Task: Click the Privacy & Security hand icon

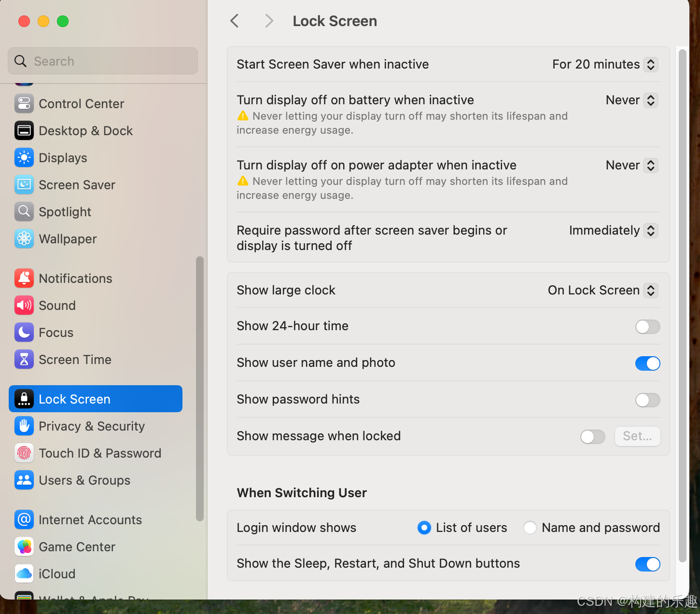Action: click(x=24, y=426)
